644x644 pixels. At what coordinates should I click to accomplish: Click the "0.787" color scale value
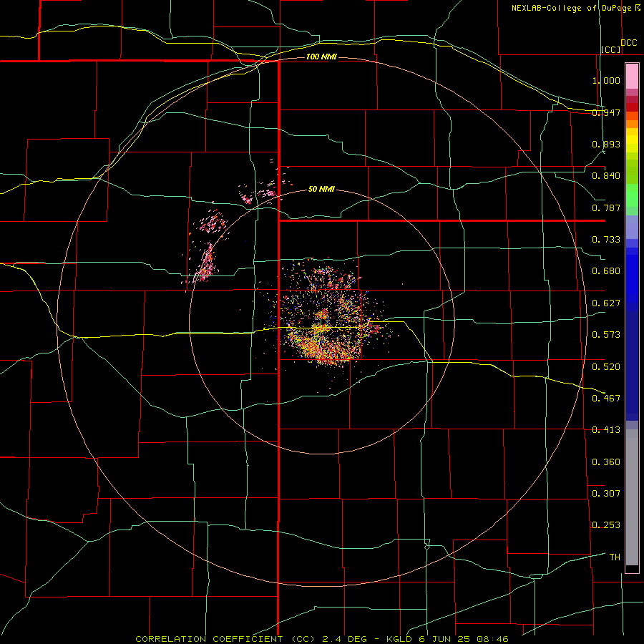(606, 208)
